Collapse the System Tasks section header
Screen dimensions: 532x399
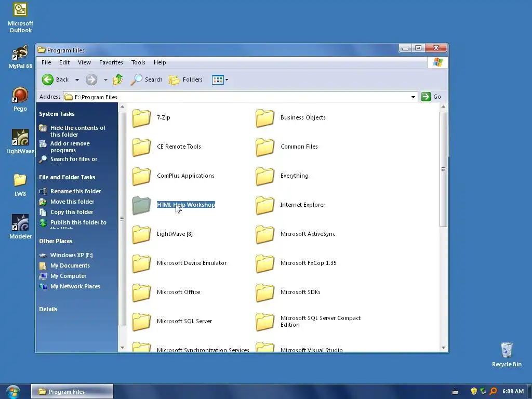[57, 114]
